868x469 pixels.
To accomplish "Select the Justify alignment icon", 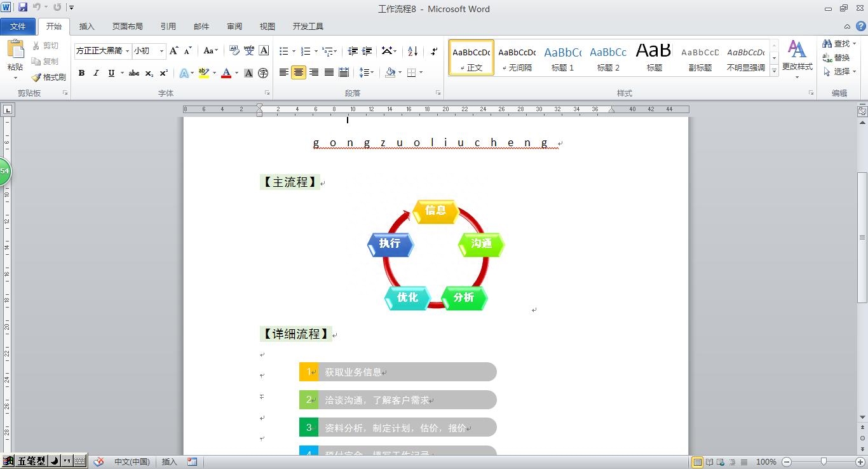I will tap(329, 72).
